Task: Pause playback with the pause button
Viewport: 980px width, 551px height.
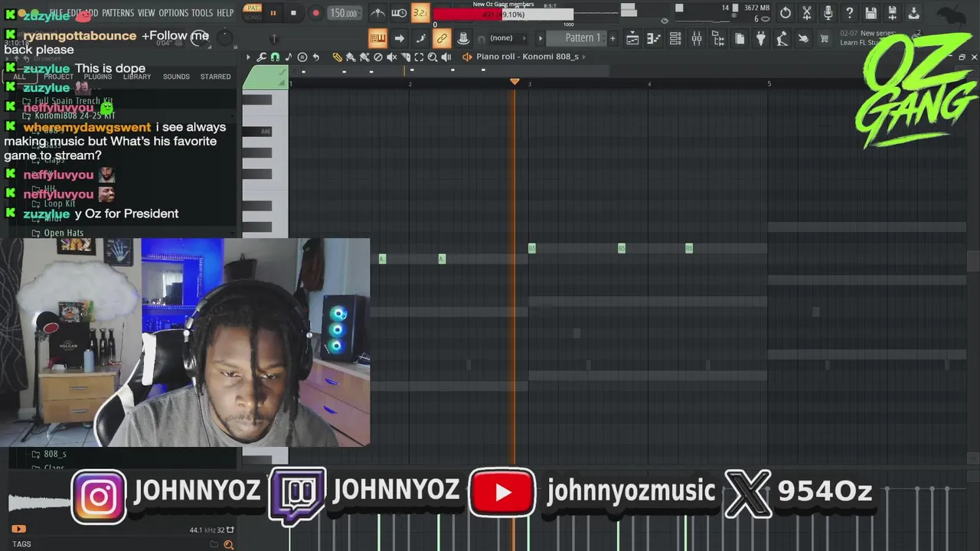Action: (273, 13)
